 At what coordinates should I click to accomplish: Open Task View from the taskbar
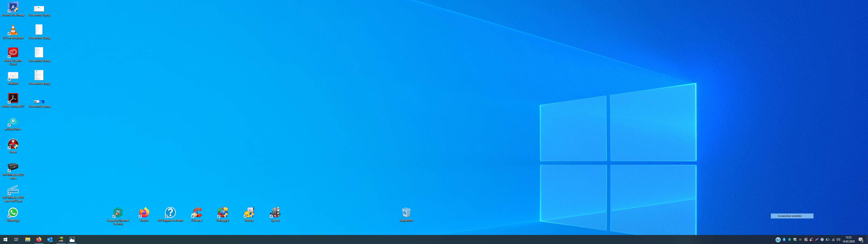[x=16, y=240]
